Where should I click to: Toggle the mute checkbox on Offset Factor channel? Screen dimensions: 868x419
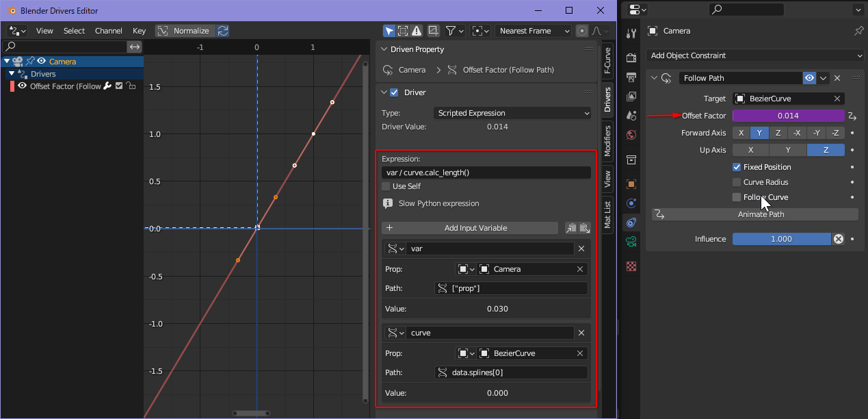tap(119, 86)
